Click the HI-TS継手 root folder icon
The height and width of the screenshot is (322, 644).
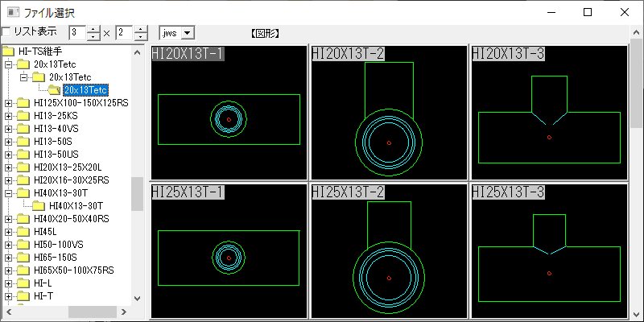coord(8,52)
